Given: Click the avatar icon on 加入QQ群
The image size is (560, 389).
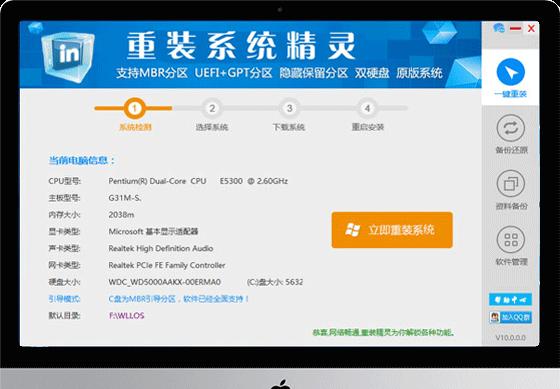Looking at the screenshot, I should click(495, 317).
